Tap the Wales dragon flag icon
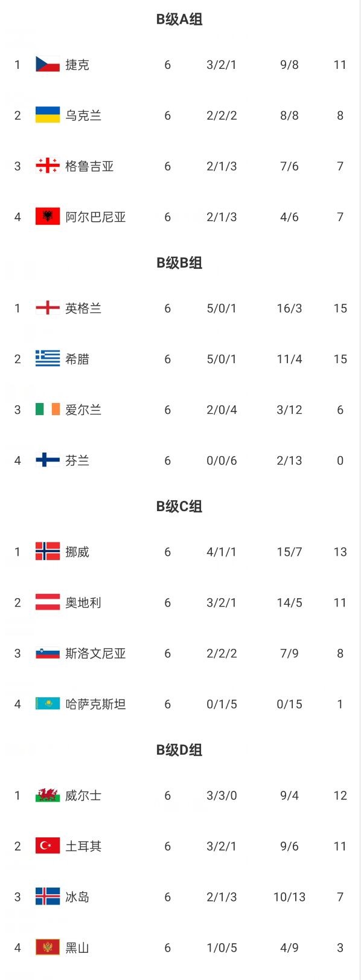This screenshot has height=980, width=361. click(48, 795)
